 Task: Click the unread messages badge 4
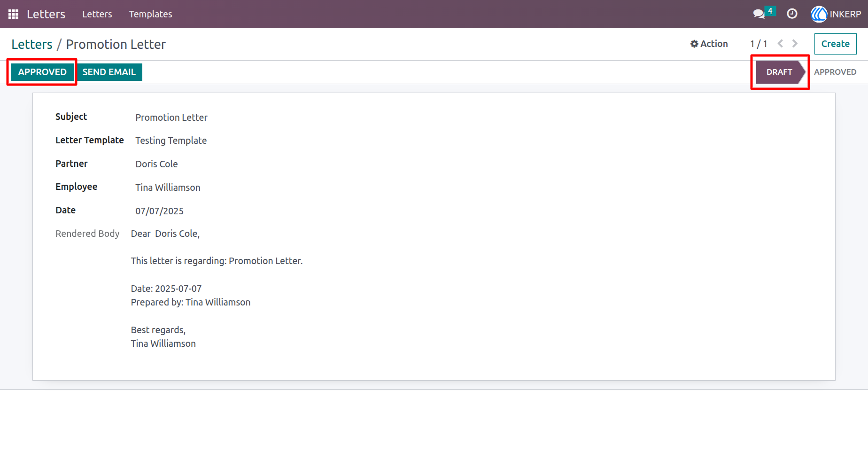click(x=770, y=11)
